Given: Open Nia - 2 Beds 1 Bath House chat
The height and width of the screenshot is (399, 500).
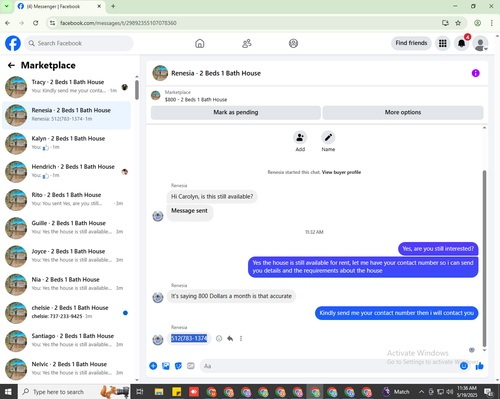Looking at the screenshot, I should point(67,284).
